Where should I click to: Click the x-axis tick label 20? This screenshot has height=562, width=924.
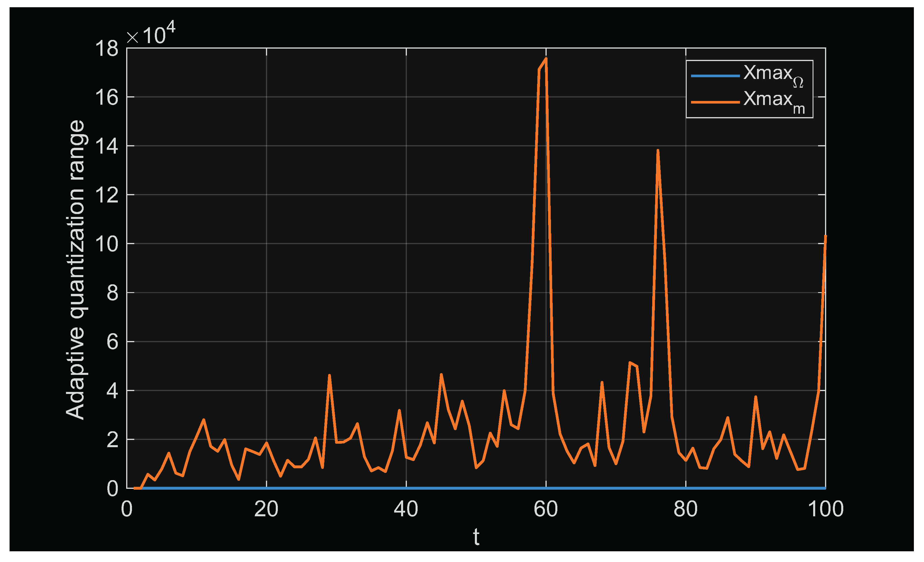[x=266, y=509]
